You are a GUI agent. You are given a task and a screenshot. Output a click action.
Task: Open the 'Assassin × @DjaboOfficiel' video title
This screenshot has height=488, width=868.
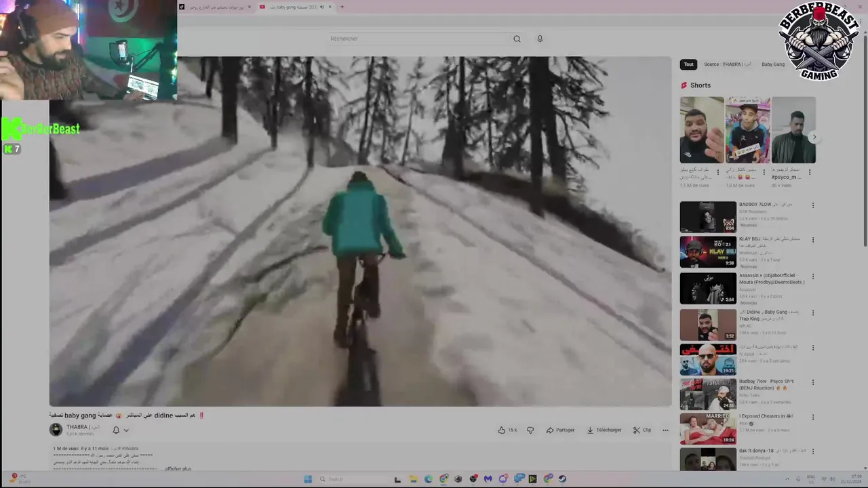[x=772, y=279]
